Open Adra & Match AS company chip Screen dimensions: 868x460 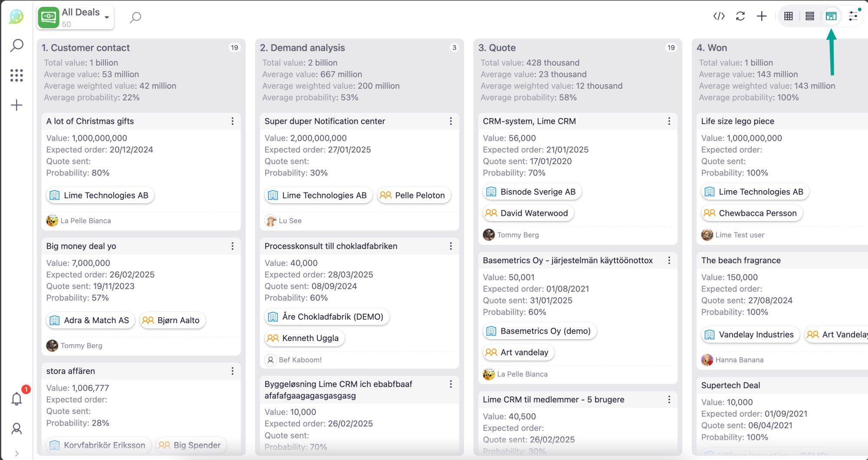[x=91, y=321]
